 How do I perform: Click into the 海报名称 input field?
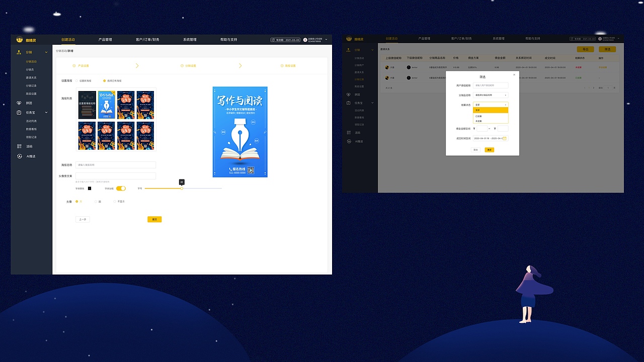[x=116, y=165]
